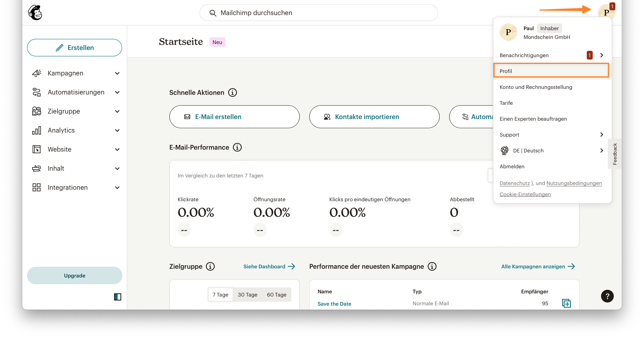Click the Website sidebar icon

click(37, 149)
